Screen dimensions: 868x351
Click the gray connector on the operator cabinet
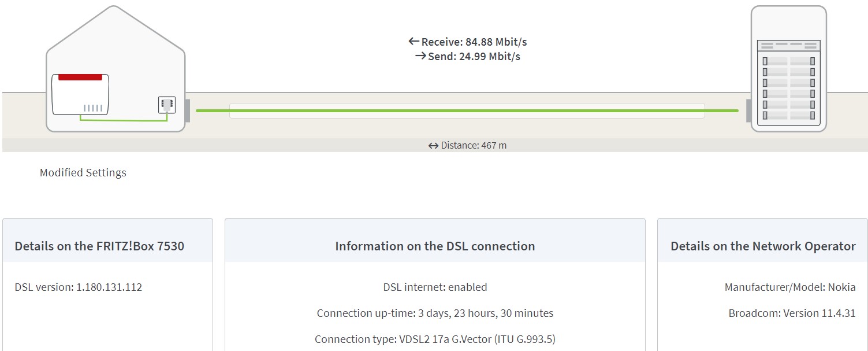pyautogui.click(x=748, y=110)
